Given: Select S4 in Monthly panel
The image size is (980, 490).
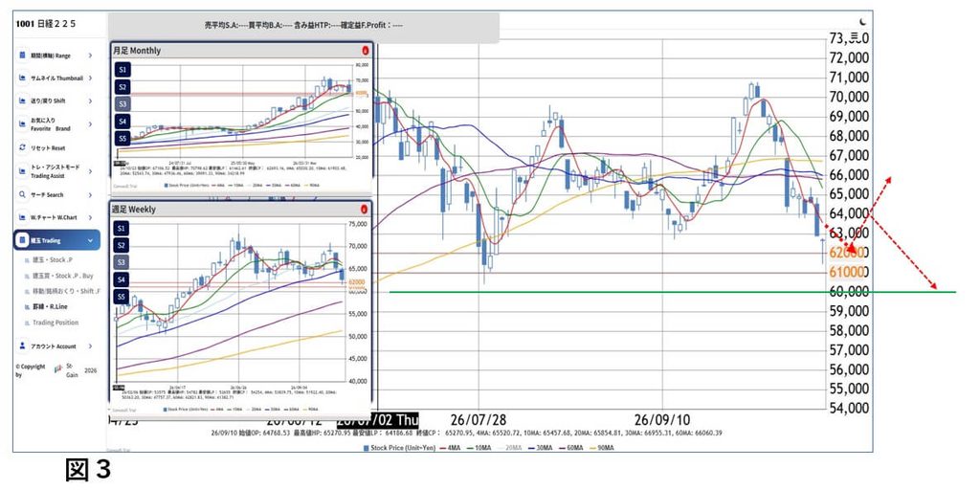Looking at the screenshot, I should [x=122, y=122].
